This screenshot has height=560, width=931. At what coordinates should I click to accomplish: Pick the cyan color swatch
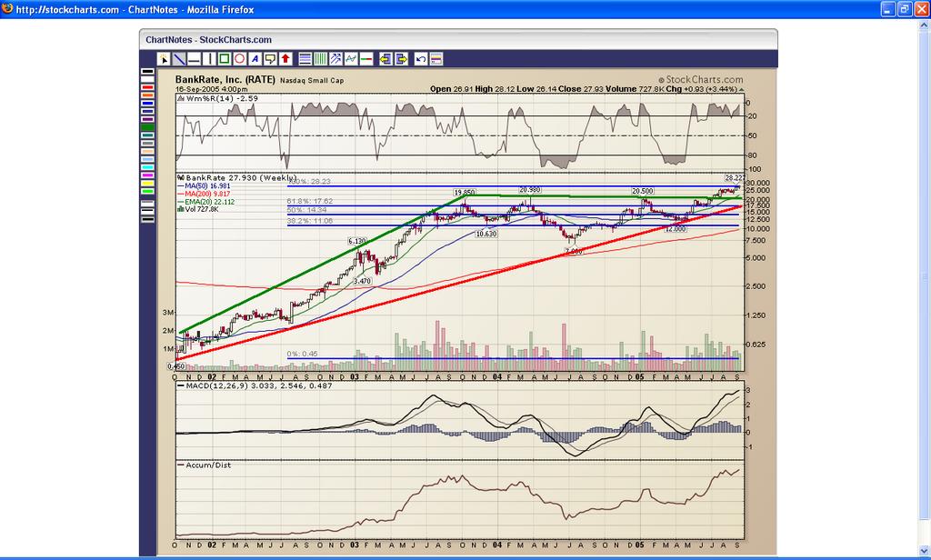click(147, 167)
